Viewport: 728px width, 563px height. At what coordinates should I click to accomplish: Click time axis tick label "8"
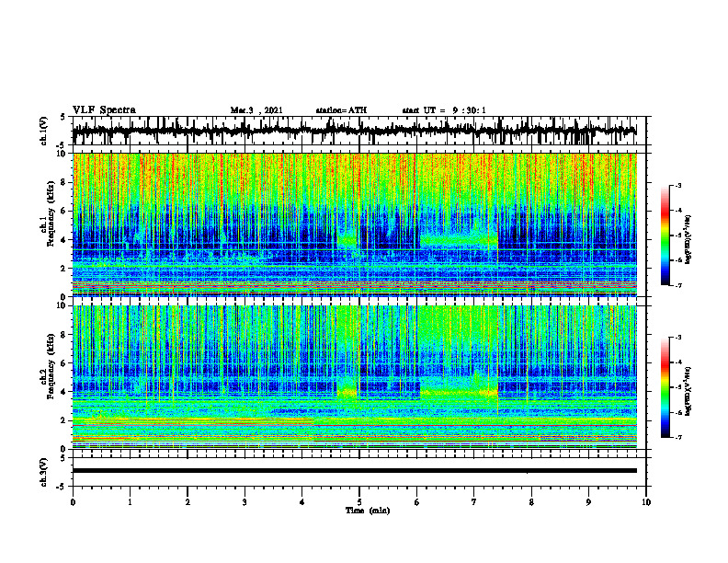point(531,502)
